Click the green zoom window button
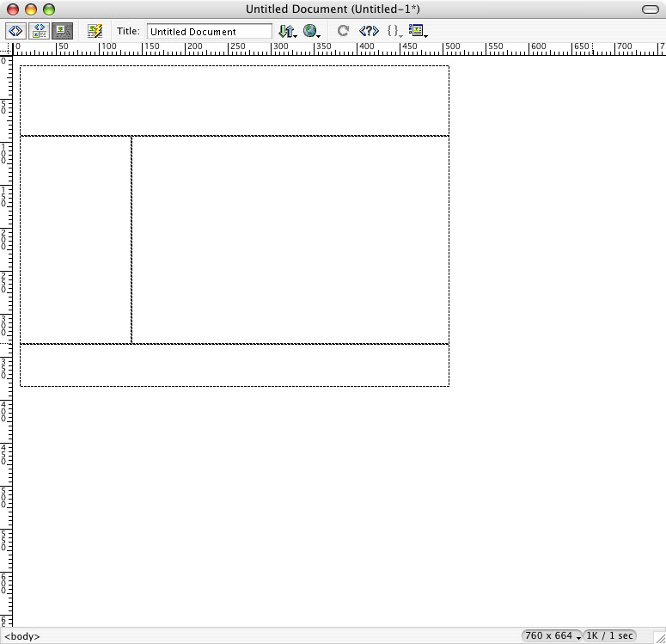 tap(49, 9)
